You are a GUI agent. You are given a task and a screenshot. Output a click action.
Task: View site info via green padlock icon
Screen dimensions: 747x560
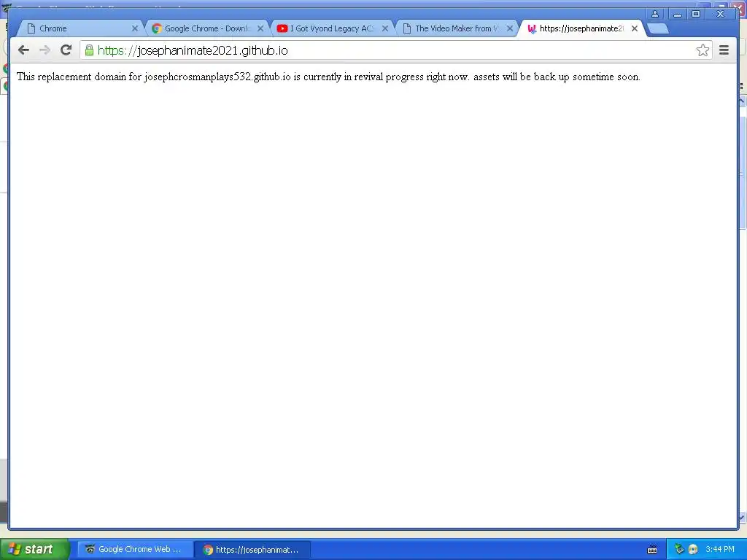point(89,50)
